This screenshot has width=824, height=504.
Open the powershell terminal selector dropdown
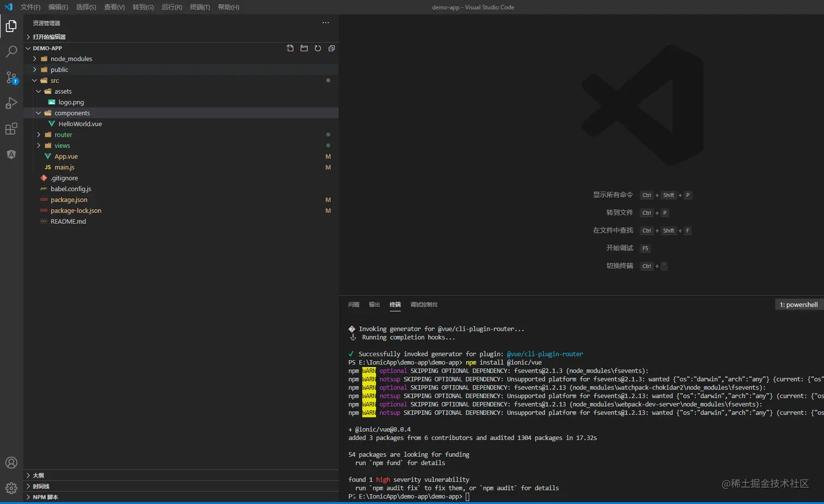pyautogui.click(x=799, y=305)
